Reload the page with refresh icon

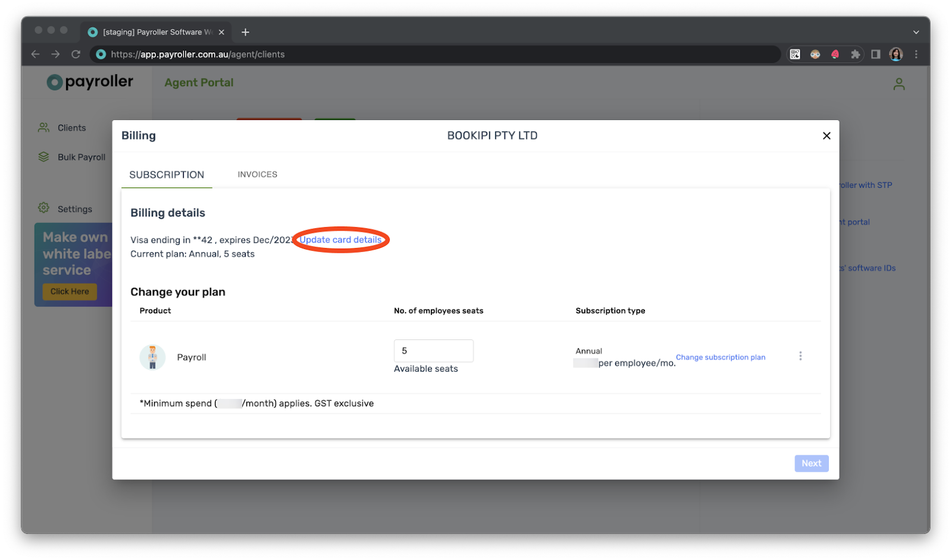tap(76, 54)
